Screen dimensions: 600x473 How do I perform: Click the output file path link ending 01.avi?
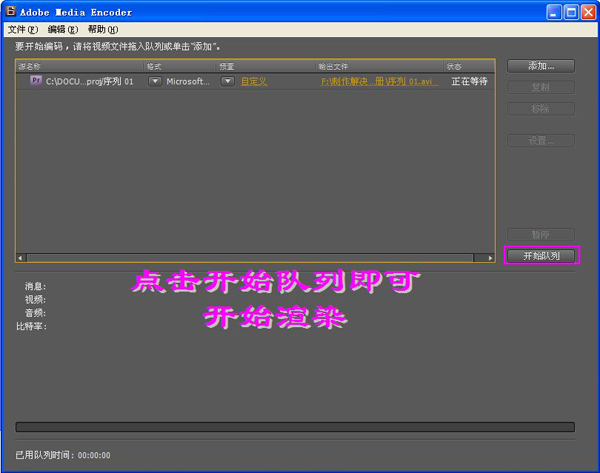380,81
